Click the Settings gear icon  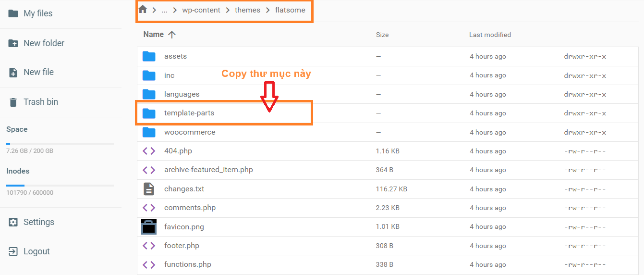[13, 222]
